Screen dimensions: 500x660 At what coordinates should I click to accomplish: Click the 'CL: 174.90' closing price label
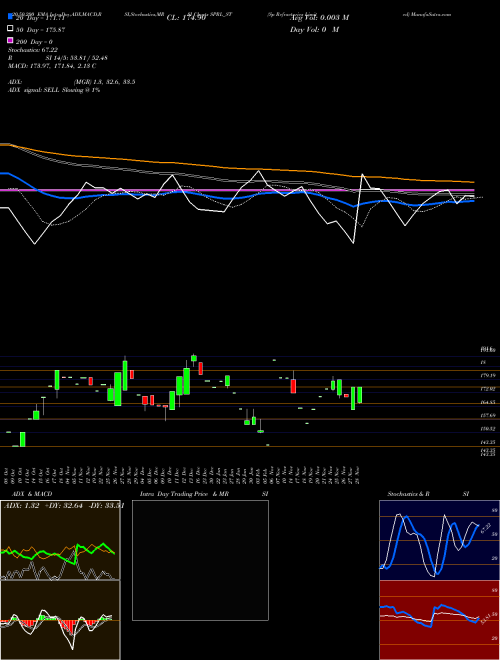(186, 18)
